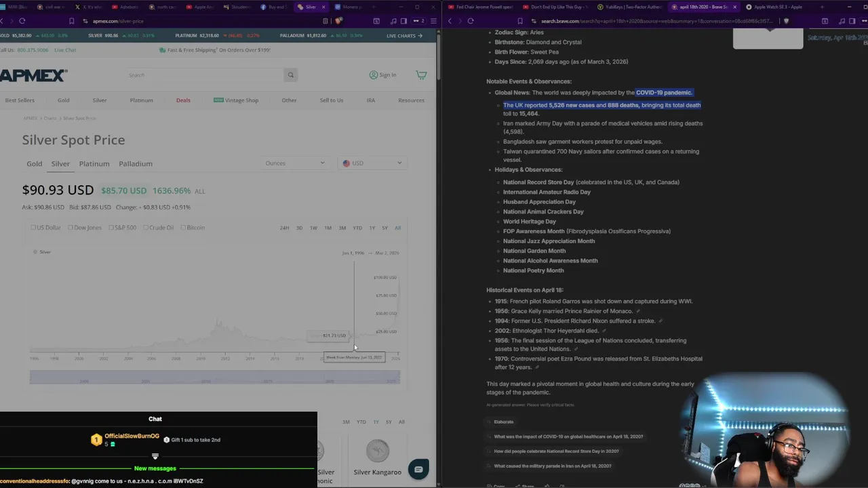Toggle the Silver series legend on chart
Viewport: 868px width, 488px height.
point(42,252)
